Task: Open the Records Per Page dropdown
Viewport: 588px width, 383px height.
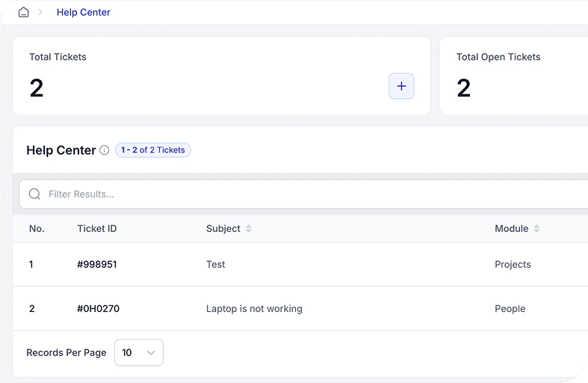Action: (x=138, y=352)
